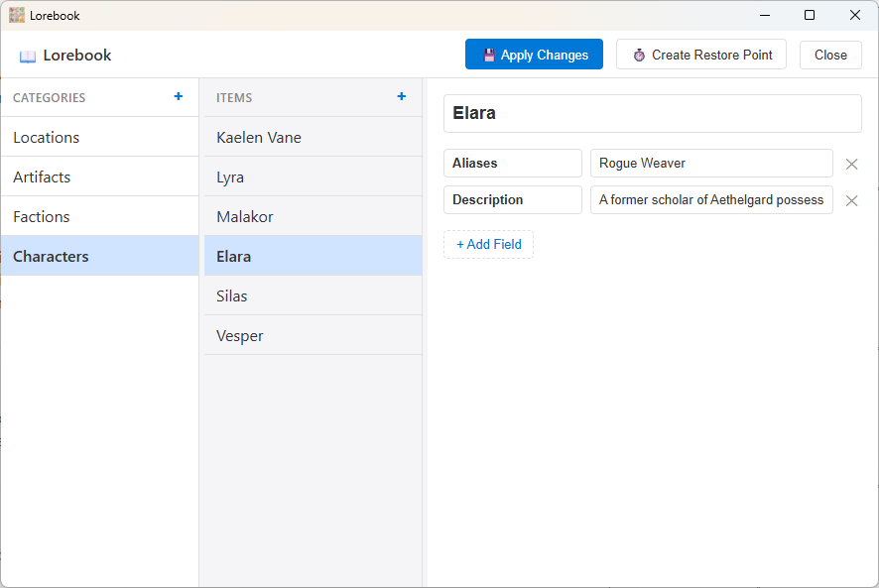Click the book icon beside Lorebook heading
Screen dimensions: 879x588
tap(28, 57)
